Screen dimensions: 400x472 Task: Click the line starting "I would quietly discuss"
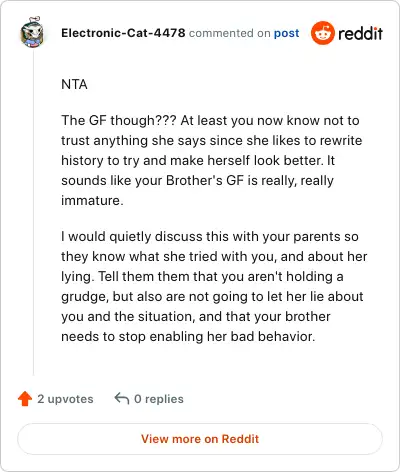210,237
